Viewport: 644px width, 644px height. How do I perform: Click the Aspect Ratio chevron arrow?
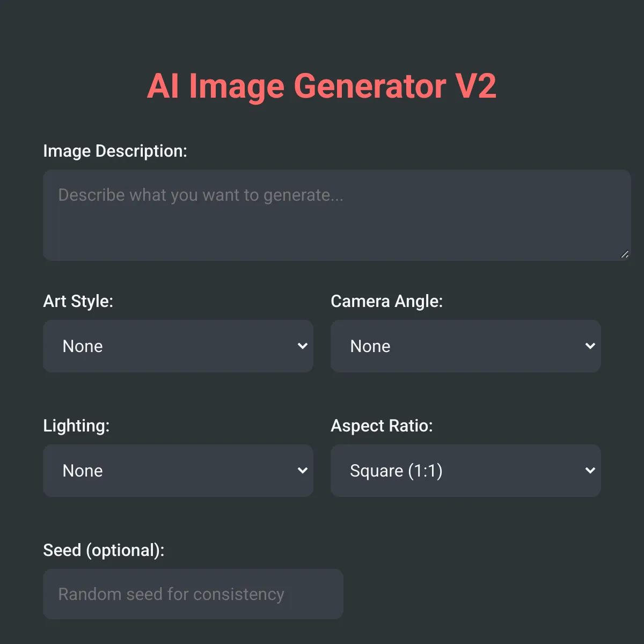click(x=590, y=471)
